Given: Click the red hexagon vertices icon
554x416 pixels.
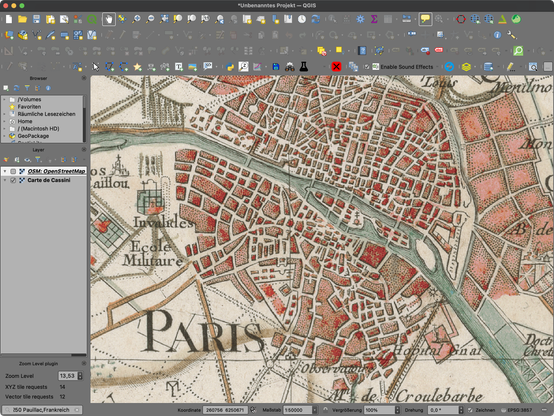Looking at the screenshot, I should 461,19.
